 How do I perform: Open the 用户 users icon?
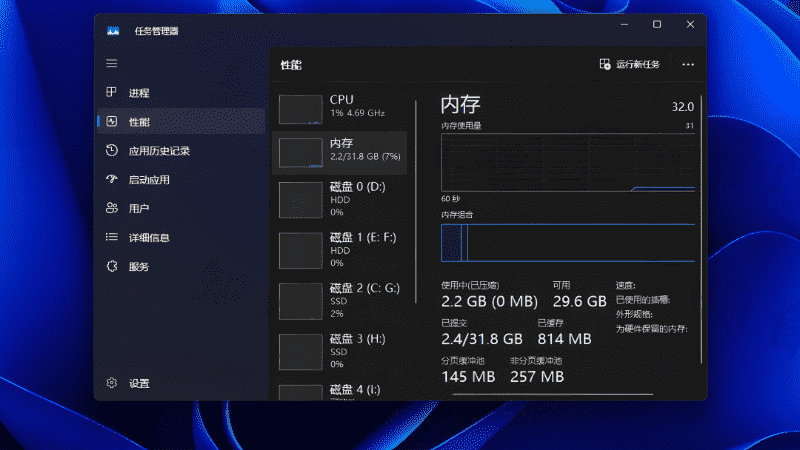[x=112, y=208]
